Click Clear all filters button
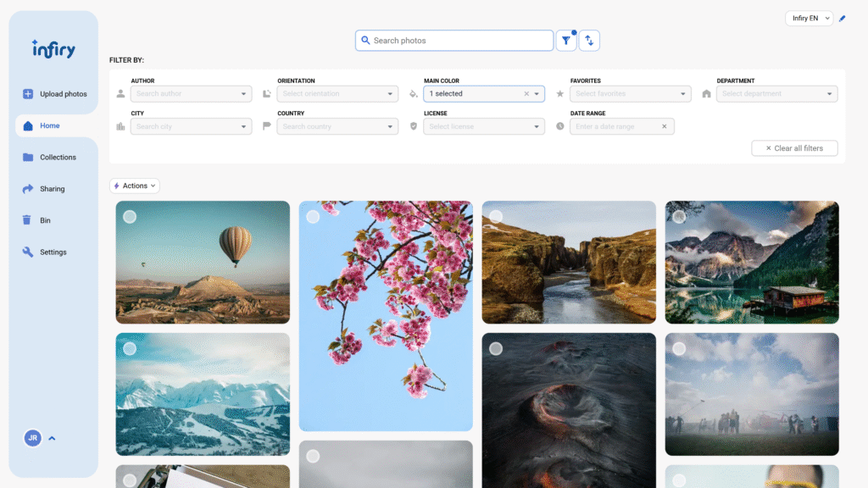This screenshot has width=868, height=488. pos(794,148)
